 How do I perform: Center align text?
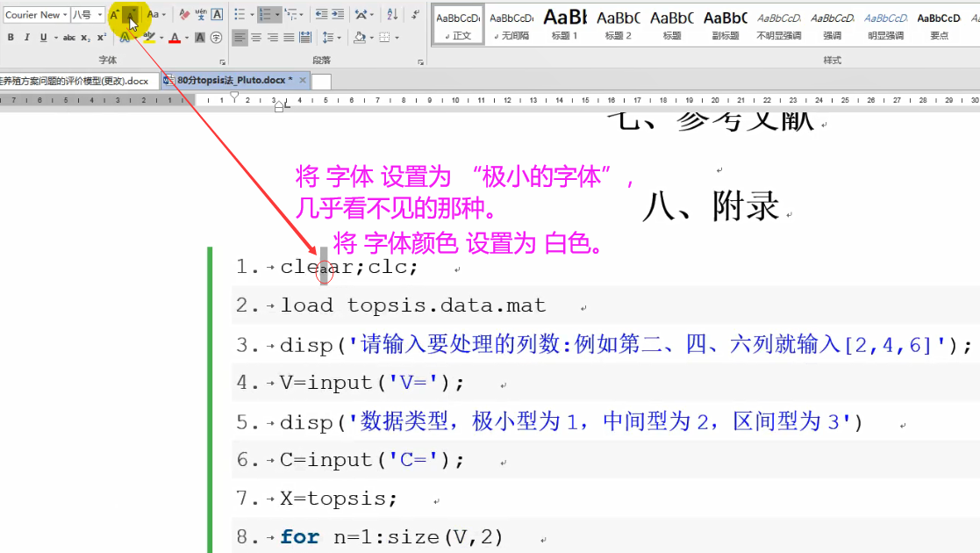tap(255, 38)
